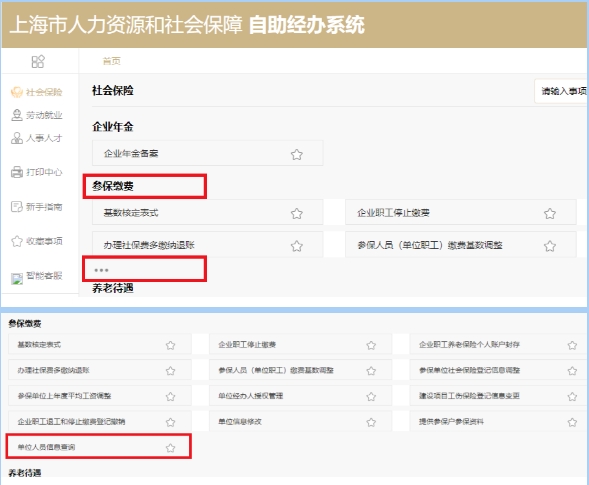
Task: Switch to the 首页 tab
Action: [x=112, y=61]
